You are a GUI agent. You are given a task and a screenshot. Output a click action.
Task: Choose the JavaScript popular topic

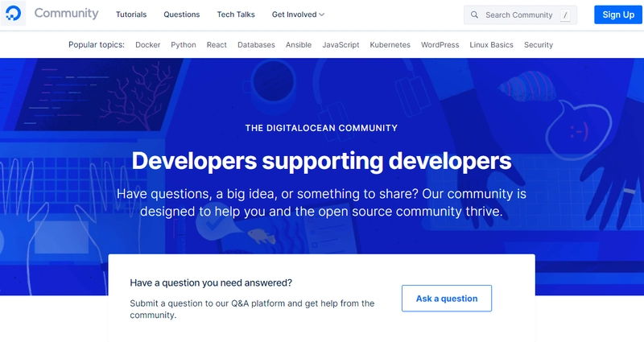(x=341, y=45)
